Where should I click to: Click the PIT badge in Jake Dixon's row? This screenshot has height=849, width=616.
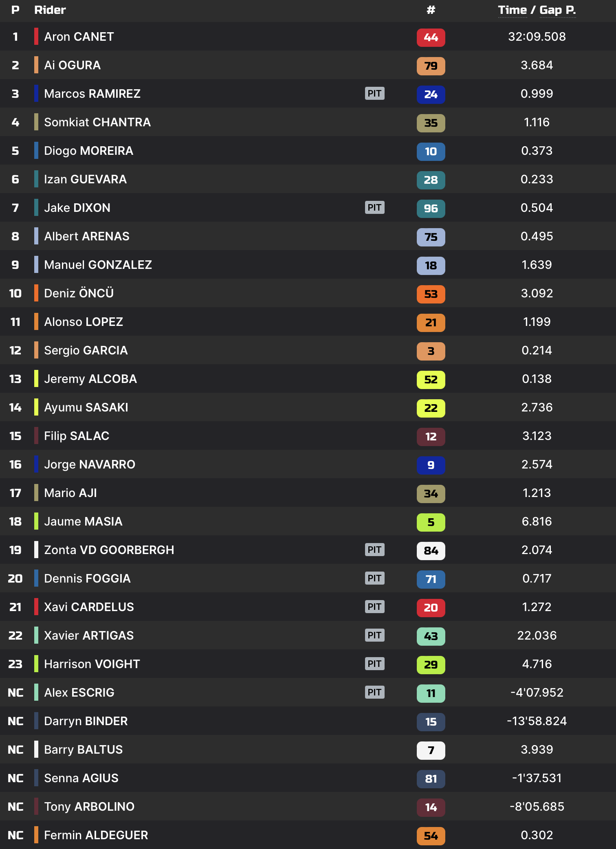pyautogui.click(x=374, y=207)
